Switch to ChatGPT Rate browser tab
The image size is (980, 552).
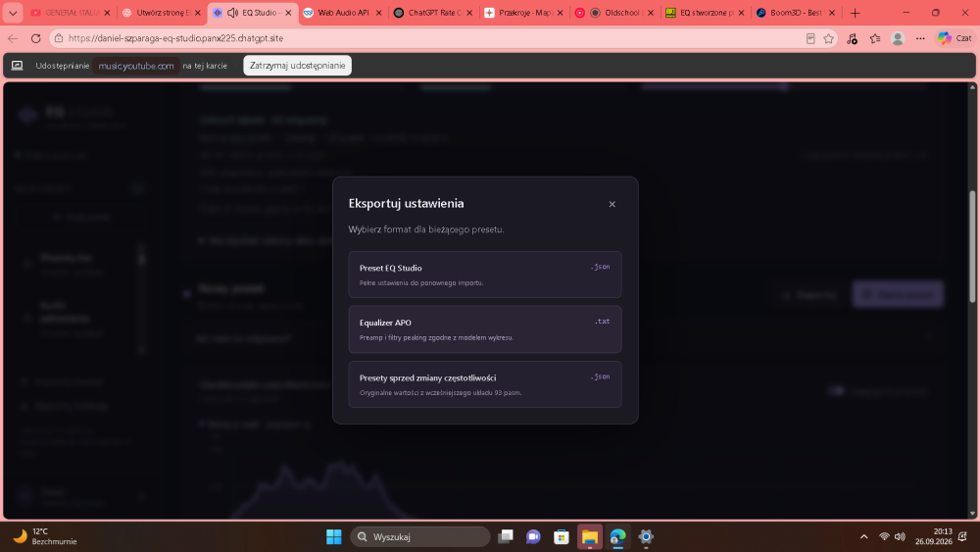tap(434, 13)
